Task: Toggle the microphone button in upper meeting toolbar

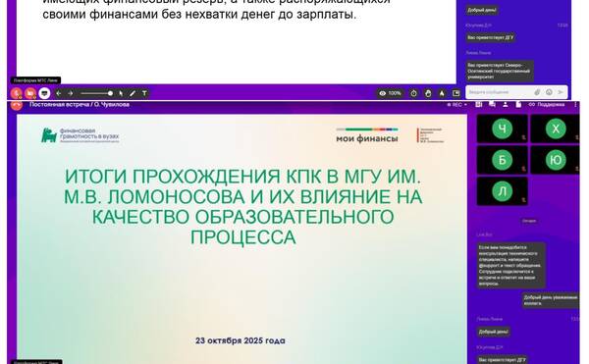Action: [x=16, y=93]
